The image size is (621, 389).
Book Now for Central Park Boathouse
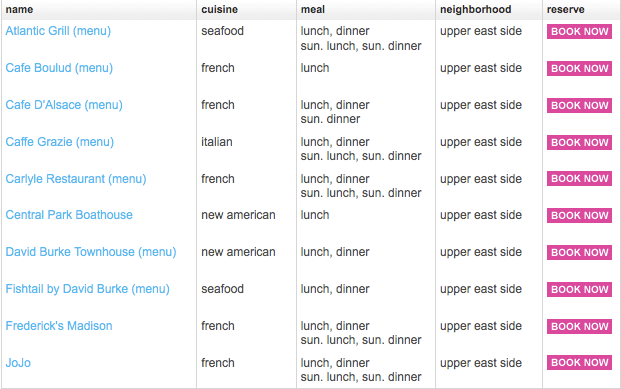click(579, 215)
